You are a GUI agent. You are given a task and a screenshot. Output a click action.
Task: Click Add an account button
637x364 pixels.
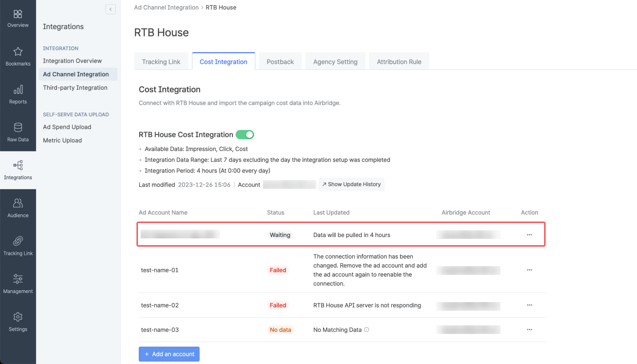tap(169, 354)
